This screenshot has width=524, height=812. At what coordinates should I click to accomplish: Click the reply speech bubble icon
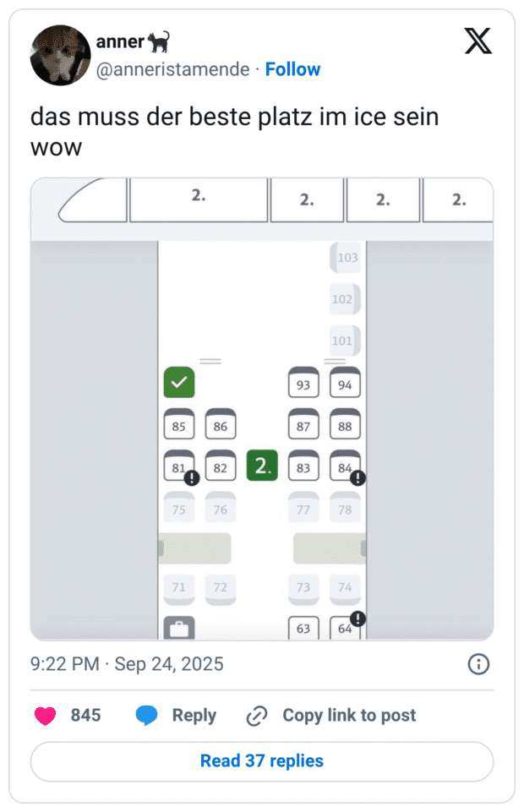pyautogui.click(x=147, y=716)
